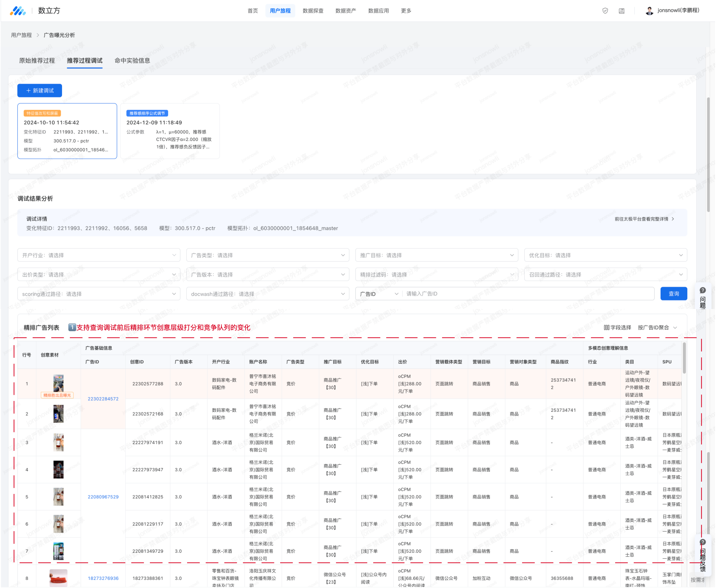Open ad ID link 22302284572
The width and height of the screenshot is (717, 588).
point(103,399)
